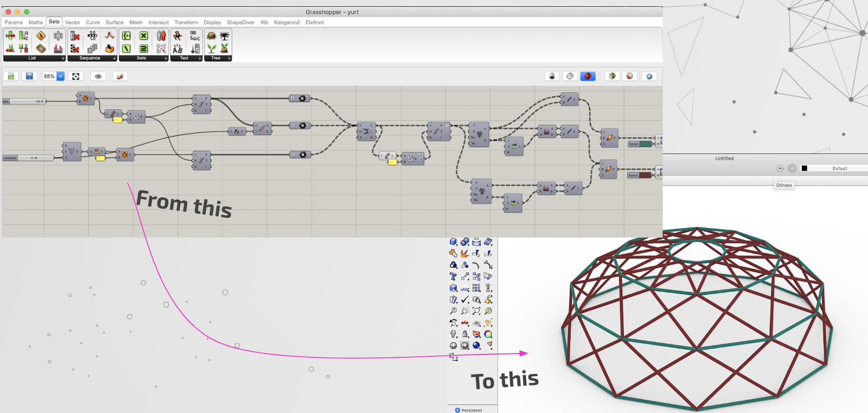Select the Text tool in Rhino toolbar
This screenshot has width=868, height=413.
453,276
